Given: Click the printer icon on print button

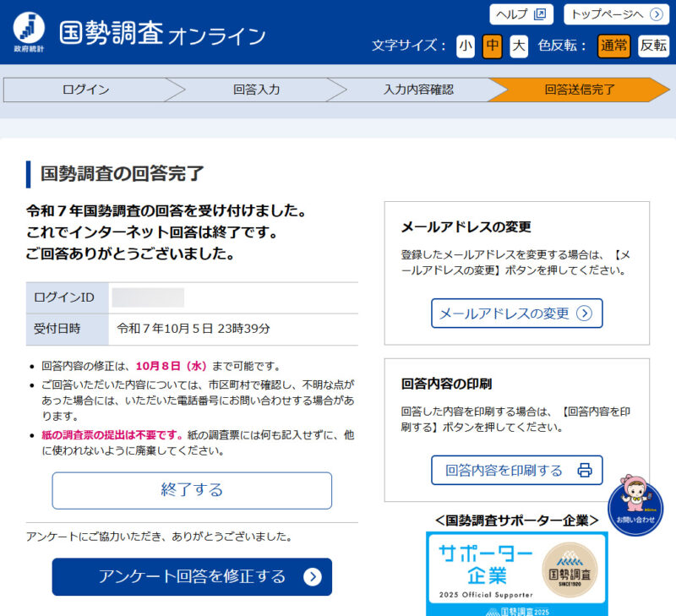Looking at the screenshot, I should point(585,470).
